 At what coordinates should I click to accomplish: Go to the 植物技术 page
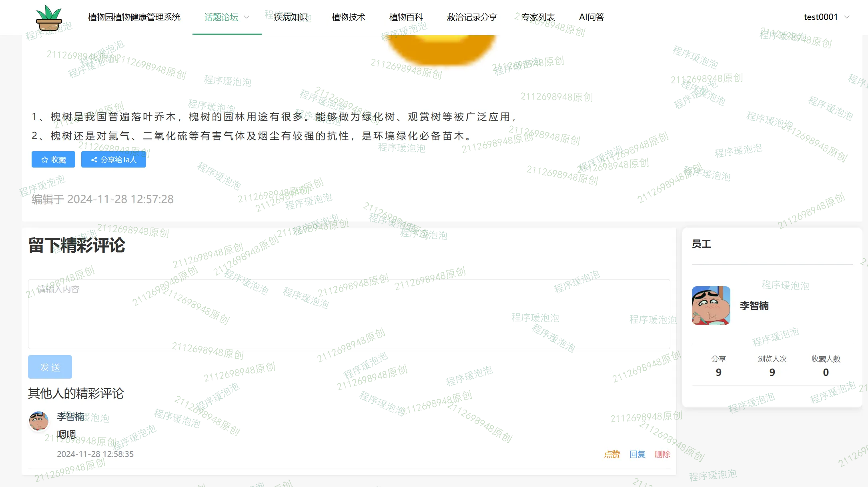(348, 17)
